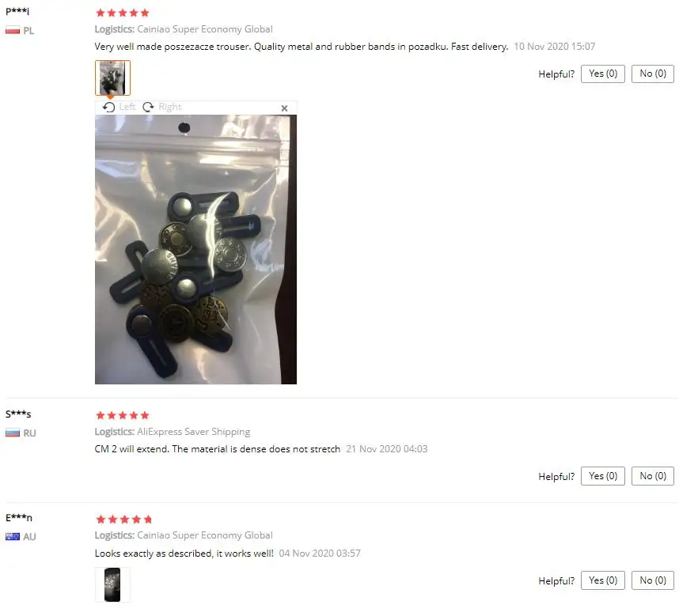Click reviewer name S***s

point(18,414)
